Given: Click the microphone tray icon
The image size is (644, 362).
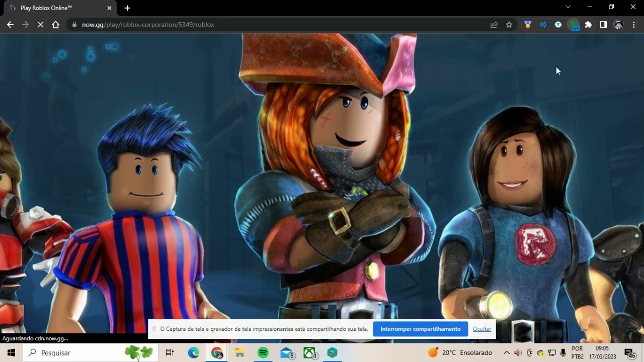Looking at the screenshot, I should (563, 353).
